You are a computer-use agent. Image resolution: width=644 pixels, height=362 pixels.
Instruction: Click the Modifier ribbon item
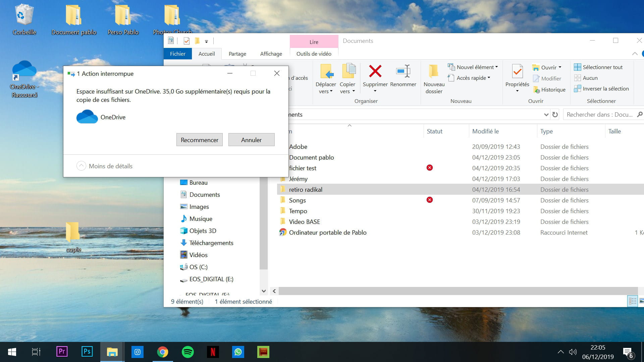click(547, 78)
